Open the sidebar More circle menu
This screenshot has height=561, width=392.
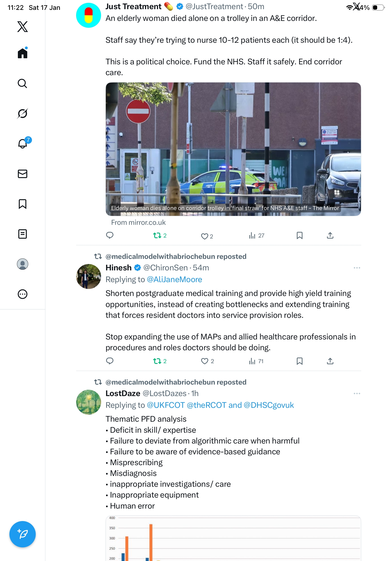(23, 294)
